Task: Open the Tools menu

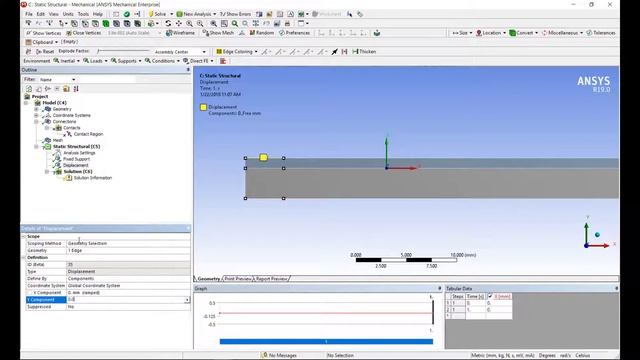Action: [83, 14]
